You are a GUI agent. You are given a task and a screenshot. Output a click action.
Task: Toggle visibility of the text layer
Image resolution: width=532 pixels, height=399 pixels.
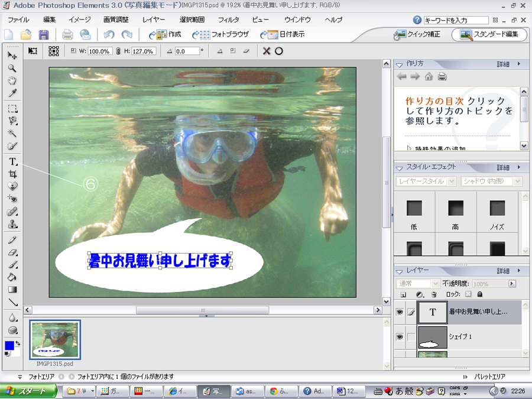(400, 312)
